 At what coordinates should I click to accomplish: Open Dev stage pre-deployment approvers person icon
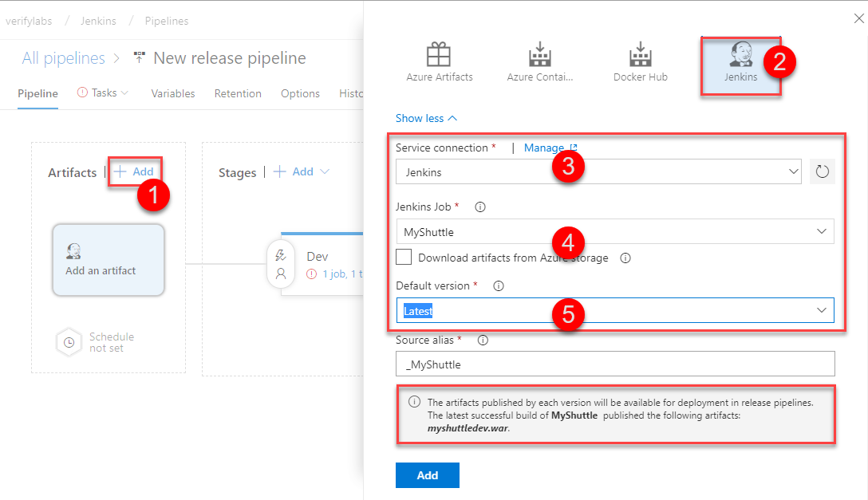pos(281,274)
